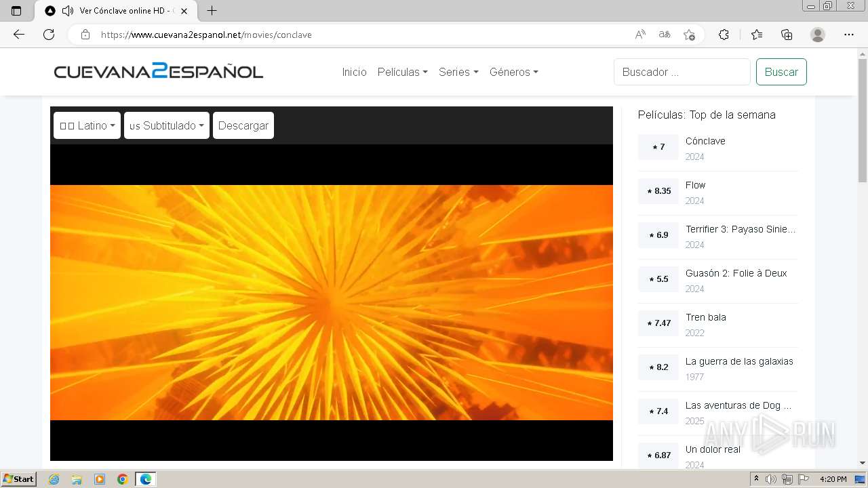The height and width of the screenshot is (488, 868).
Task: Open Edge settings and more menu
Action: click(x=849, y=35)
